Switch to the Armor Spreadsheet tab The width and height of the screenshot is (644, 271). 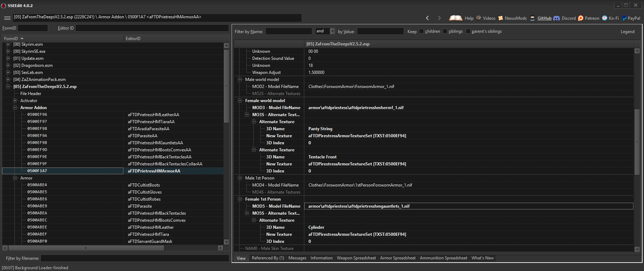398,258
